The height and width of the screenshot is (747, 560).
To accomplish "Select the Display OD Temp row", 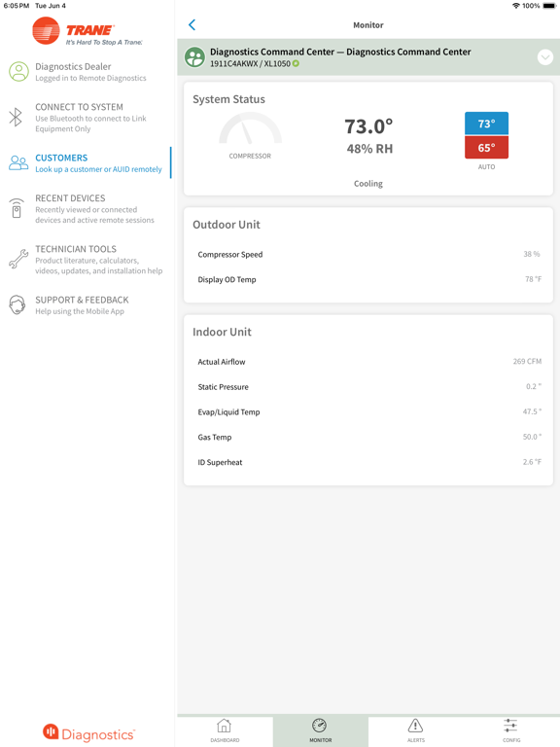I will (x=368, y=280).
